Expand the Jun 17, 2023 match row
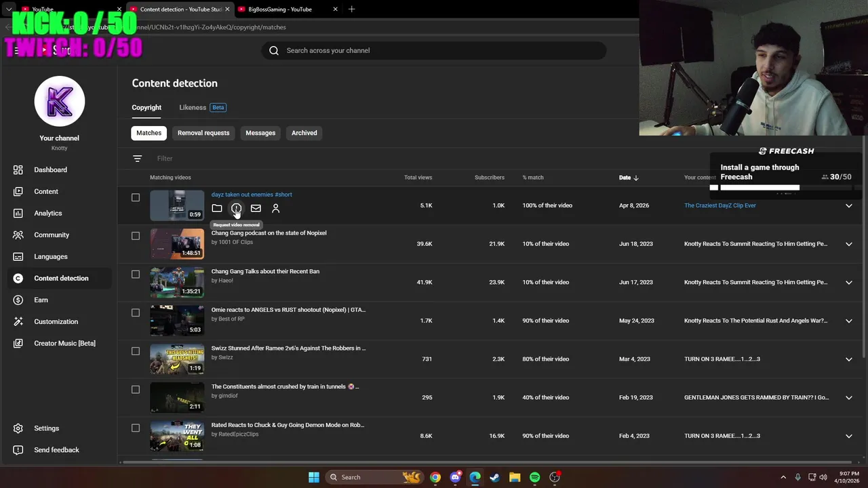 (849, 283)
